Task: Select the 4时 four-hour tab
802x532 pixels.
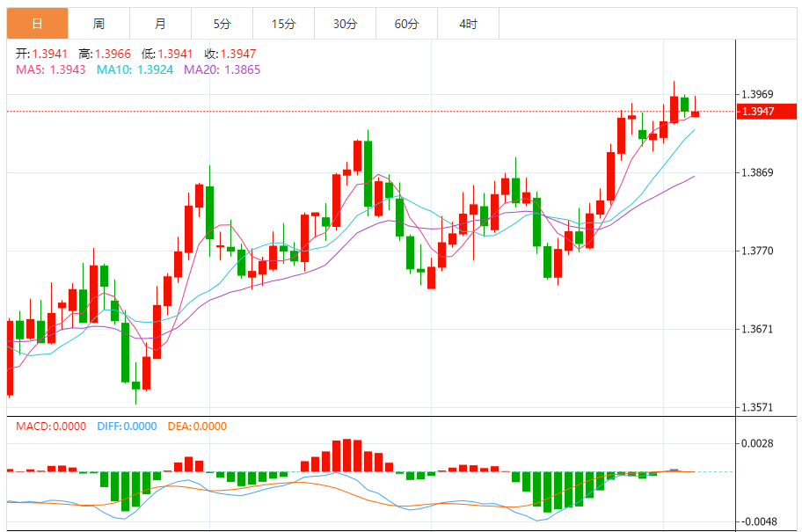Action: coord(468,24)
